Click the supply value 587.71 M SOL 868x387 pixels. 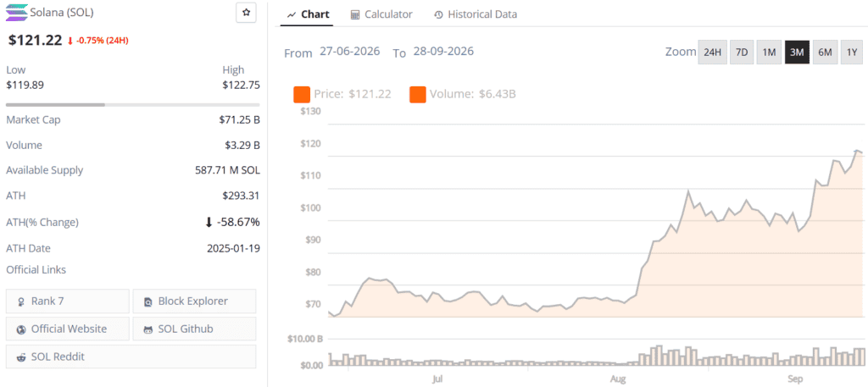(227, 170)
